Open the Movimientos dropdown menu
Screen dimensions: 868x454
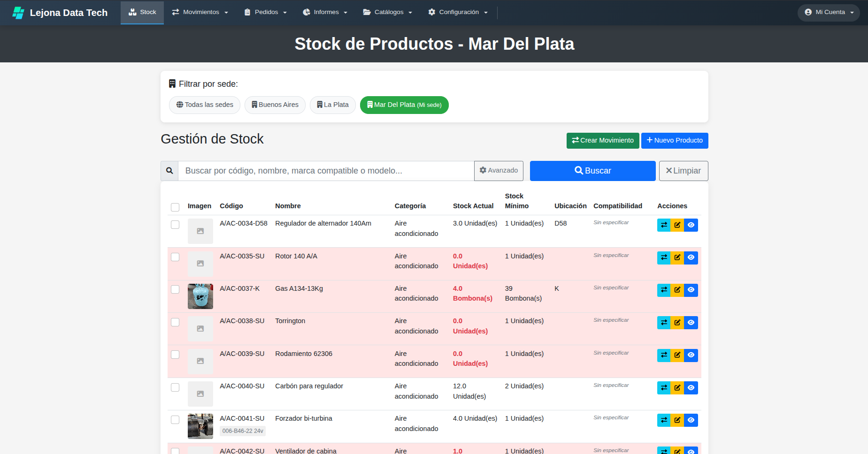pyautogui.click(x=200, y=12)
